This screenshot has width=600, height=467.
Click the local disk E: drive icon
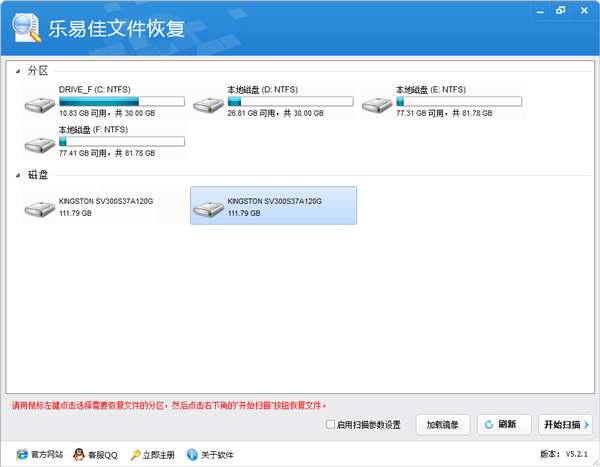(x=377, y=105)
